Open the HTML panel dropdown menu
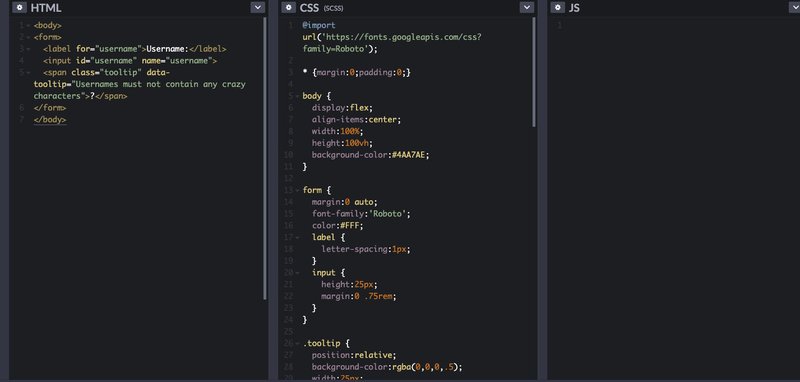The image size is (800, 382). [x=258, y=7]
